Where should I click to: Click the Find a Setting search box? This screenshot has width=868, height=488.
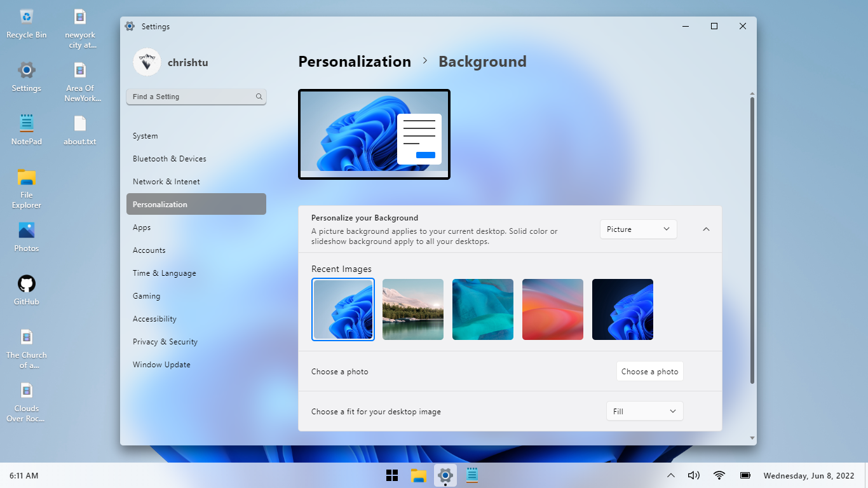click(x=191, y=97)
